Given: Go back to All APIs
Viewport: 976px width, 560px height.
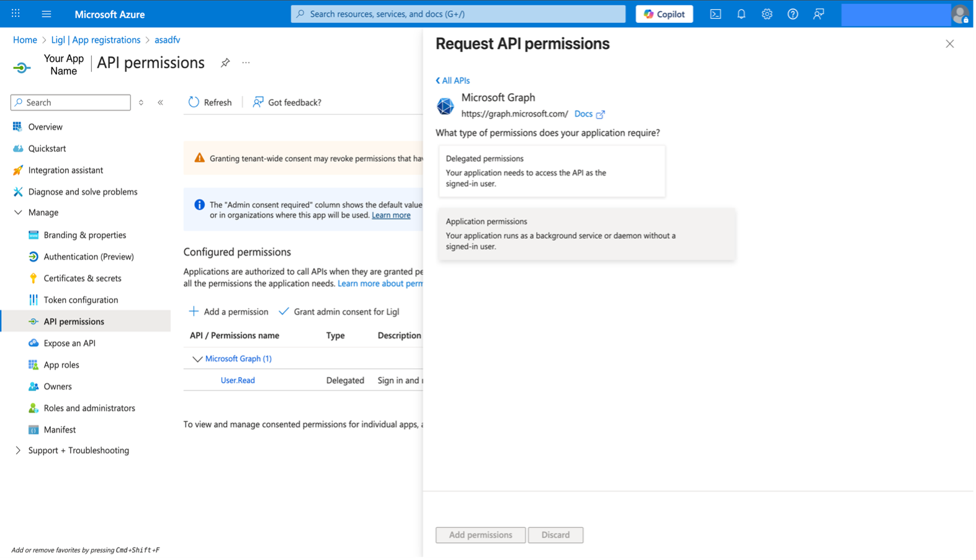Looking at the screenshot, I should [454, 81].
